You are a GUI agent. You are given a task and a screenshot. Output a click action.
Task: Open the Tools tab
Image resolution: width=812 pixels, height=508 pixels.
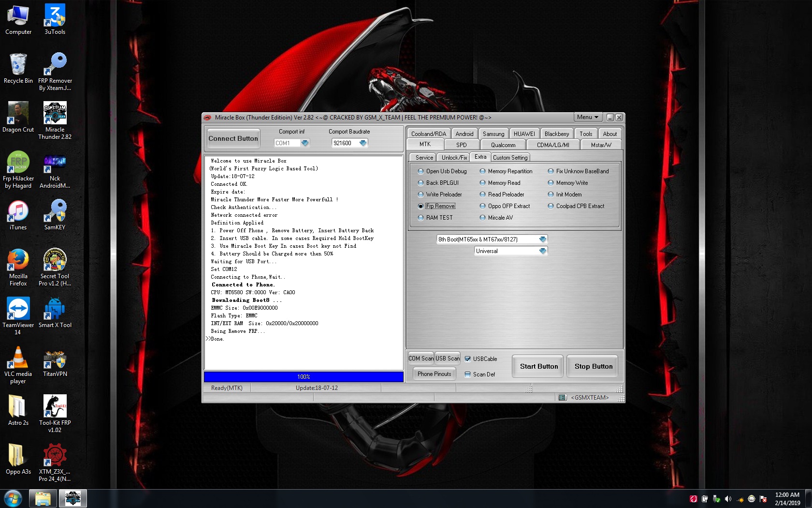click(586, 134)
